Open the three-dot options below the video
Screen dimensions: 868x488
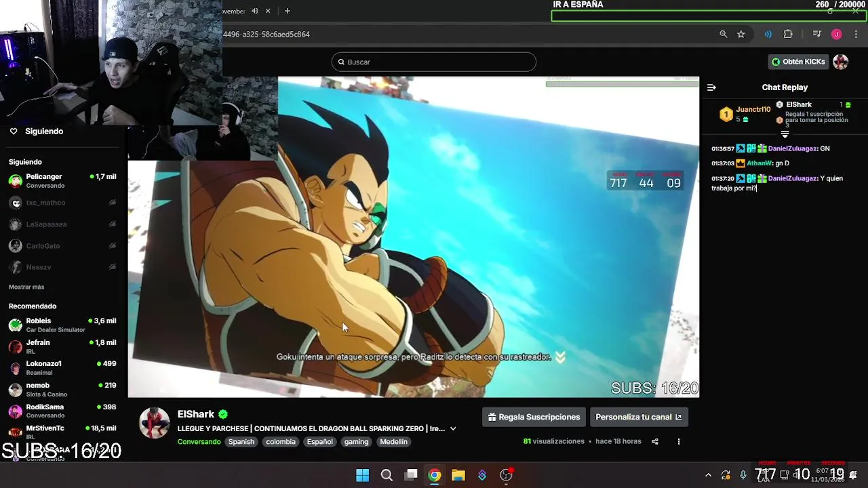[679, 441]
